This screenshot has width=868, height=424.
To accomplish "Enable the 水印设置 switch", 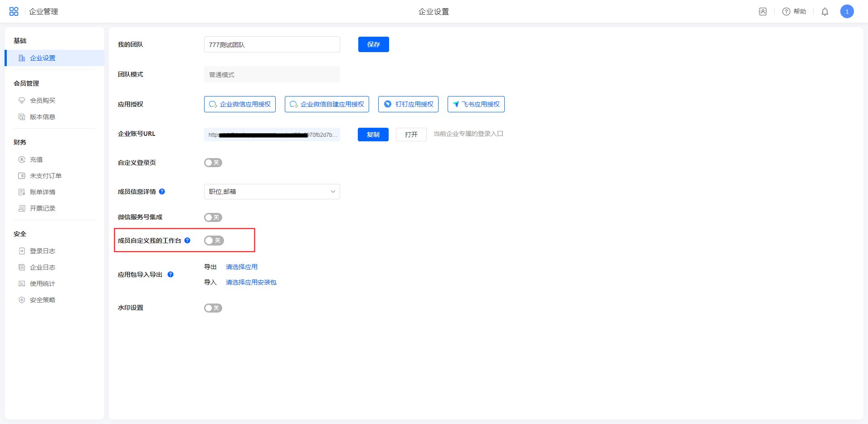I will (x=213, y=308).
